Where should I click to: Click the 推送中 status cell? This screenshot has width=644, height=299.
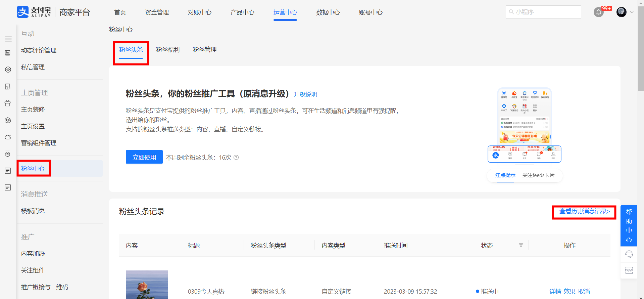point(487,292)
